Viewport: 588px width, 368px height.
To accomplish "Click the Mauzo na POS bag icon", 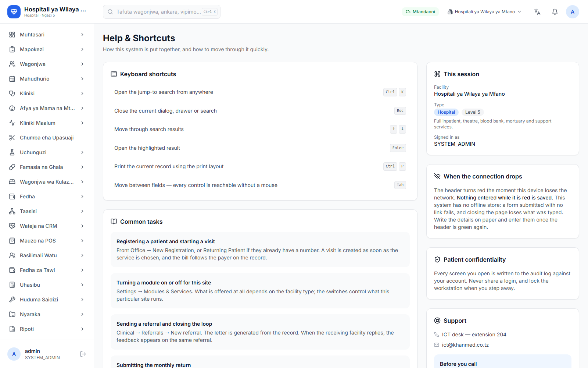I will tap(12, 241).
